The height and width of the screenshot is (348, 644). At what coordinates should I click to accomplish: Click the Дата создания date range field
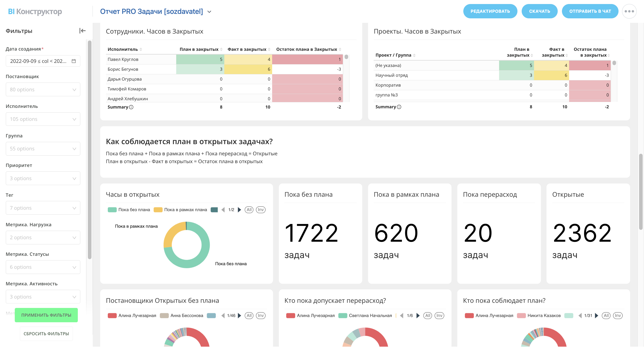[43, 61]
